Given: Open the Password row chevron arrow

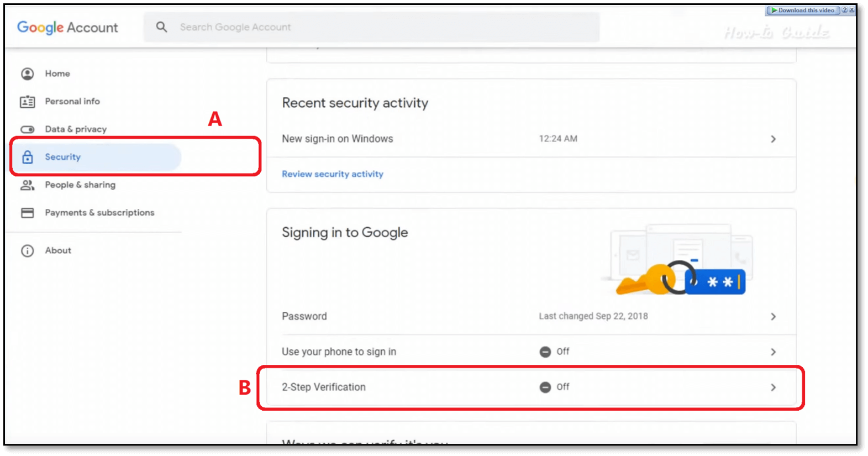Looking at the screenshot, I should [773, 317].
